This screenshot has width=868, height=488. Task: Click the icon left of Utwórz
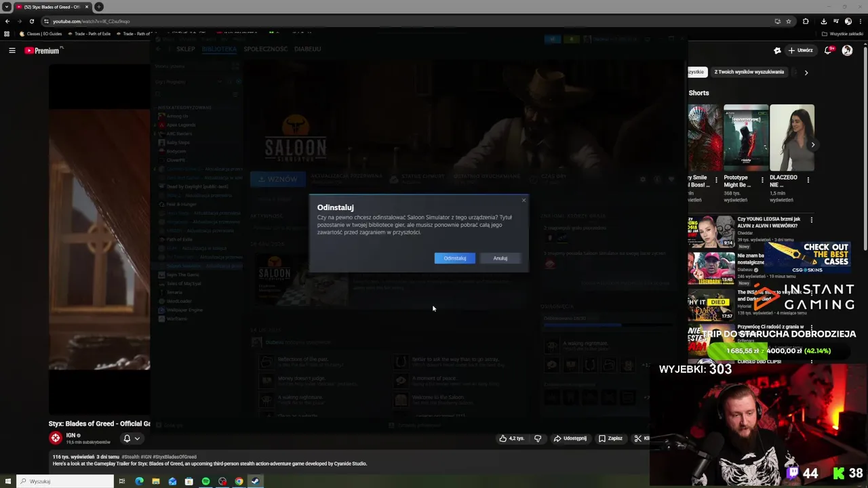point(777,50)
